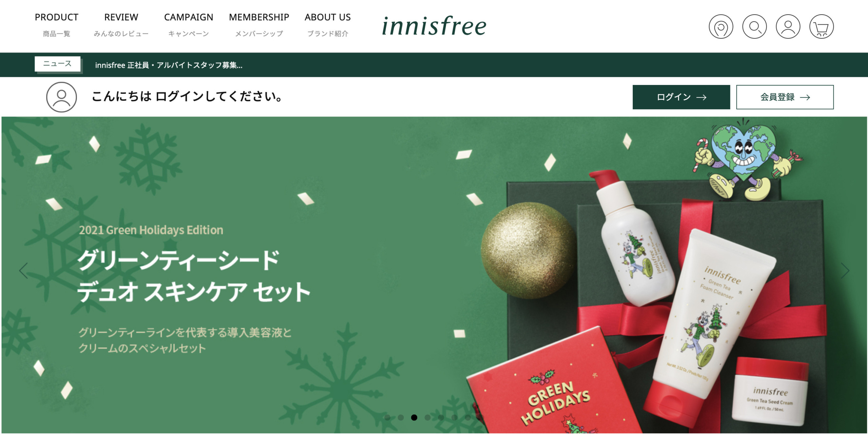Go to the innisfree logo homepage

[434, 26]
